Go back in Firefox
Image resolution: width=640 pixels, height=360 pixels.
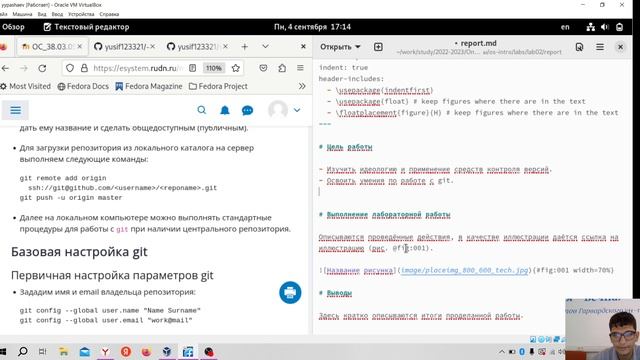click(5, 68)
